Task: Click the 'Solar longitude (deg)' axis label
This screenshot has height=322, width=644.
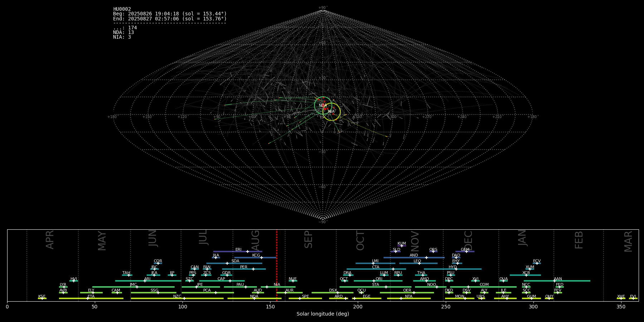Action: [323, 314]
